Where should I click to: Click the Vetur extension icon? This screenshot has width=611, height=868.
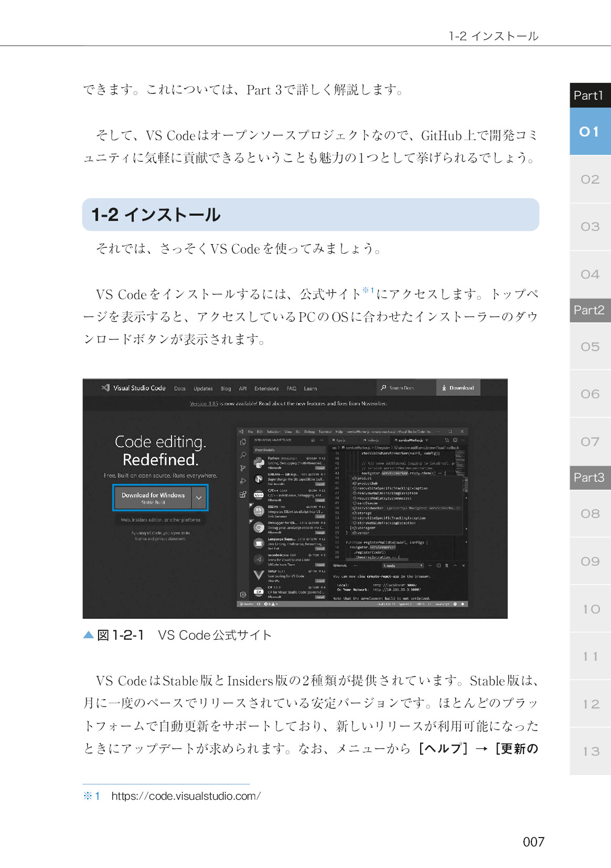[x=259, y=575]
